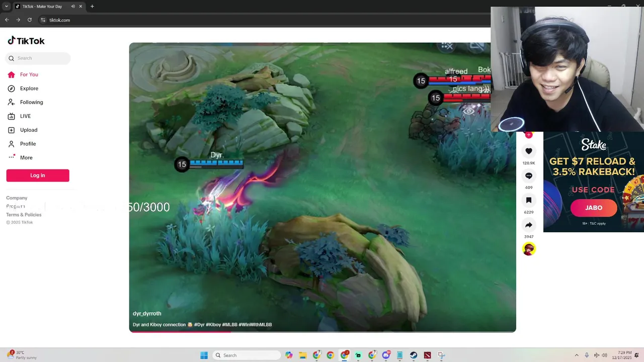Bookmark the video with favorites icon
Viewport: 644px width, 362px height.
[529, 200]
